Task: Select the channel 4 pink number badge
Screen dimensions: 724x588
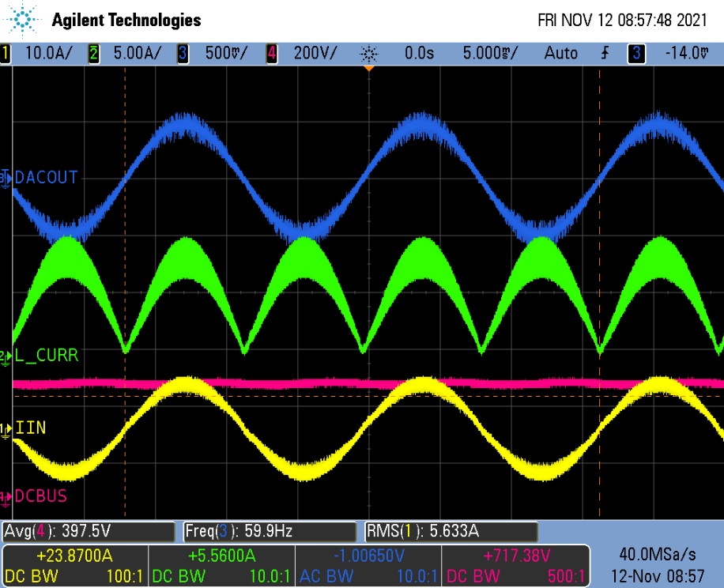Action: coord(272,54)
